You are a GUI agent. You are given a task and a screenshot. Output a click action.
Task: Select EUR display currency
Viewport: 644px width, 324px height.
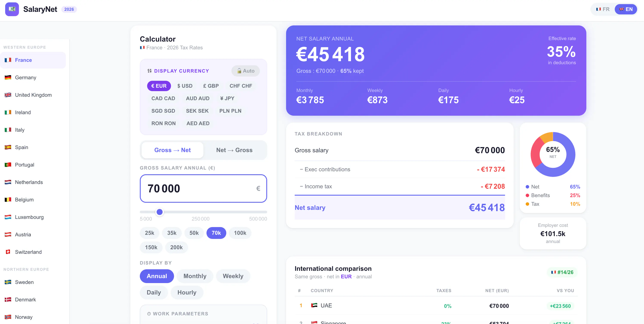(159, 86)
